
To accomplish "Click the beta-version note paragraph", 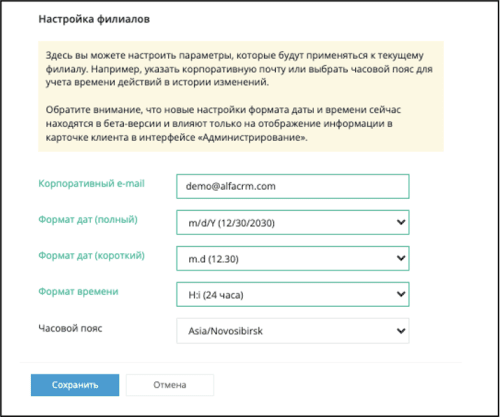I will (x=223, y=124).
